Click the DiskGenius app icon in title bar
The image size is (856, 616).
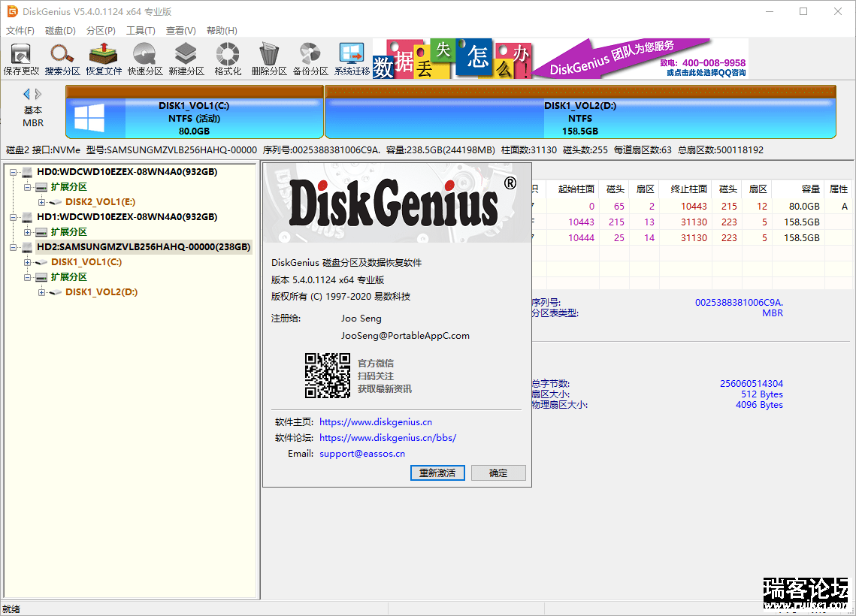[12, 11]
